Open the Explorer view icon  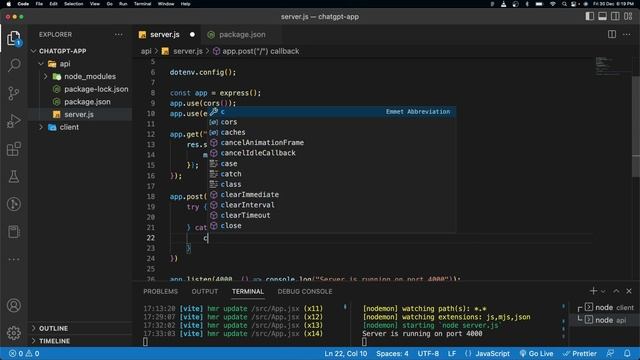[x=14, y=38]
